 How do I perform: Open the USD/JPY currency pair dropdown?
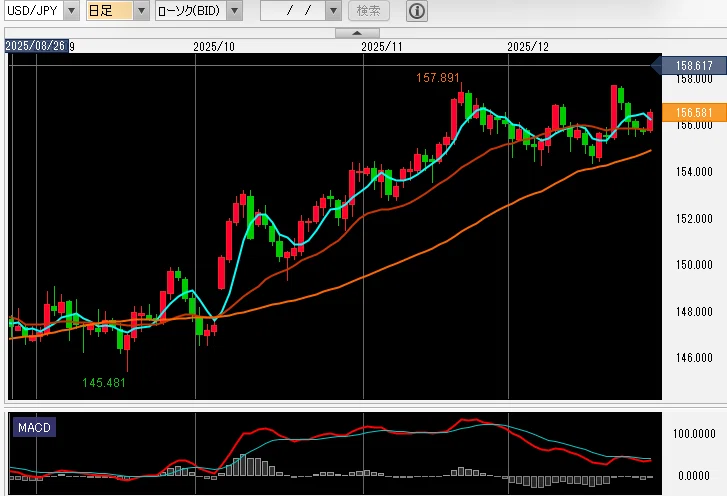click(x=71, y=11)
